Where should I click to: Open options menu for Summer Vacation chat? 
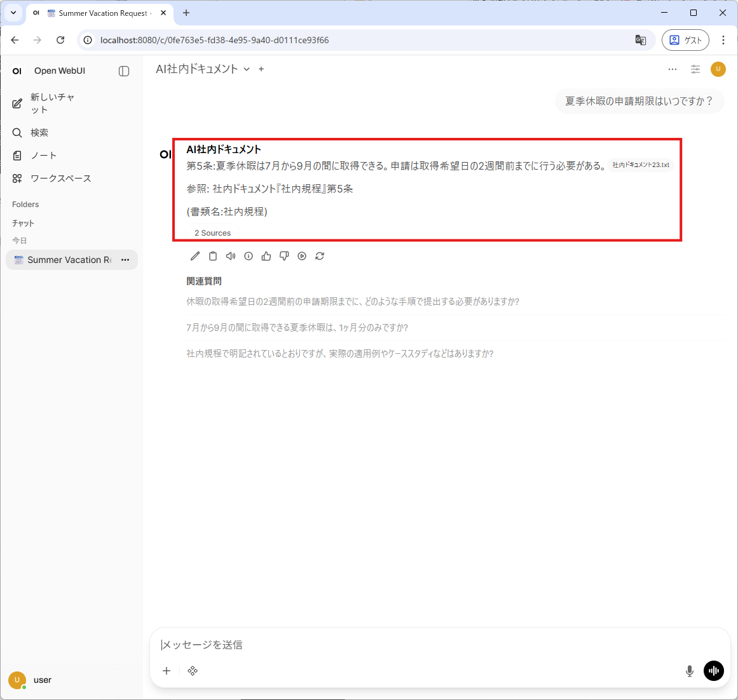coord(125,260)
